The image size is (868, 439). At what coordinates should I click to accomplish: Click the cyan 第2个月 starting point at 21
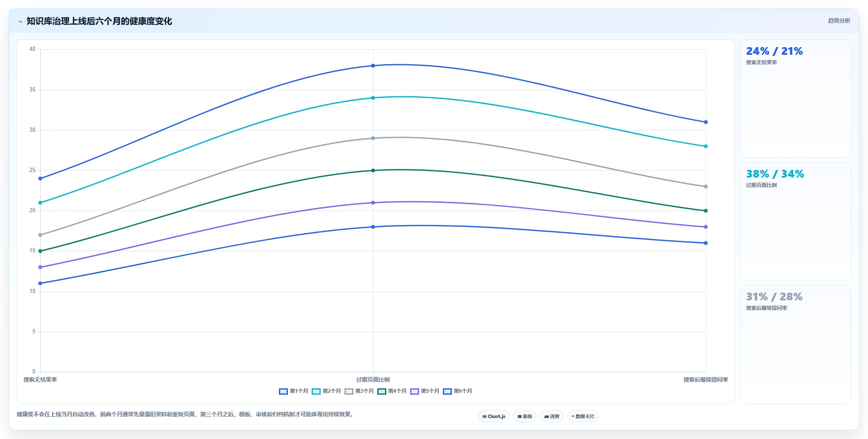pyautogui.click(x=40, y=203)
